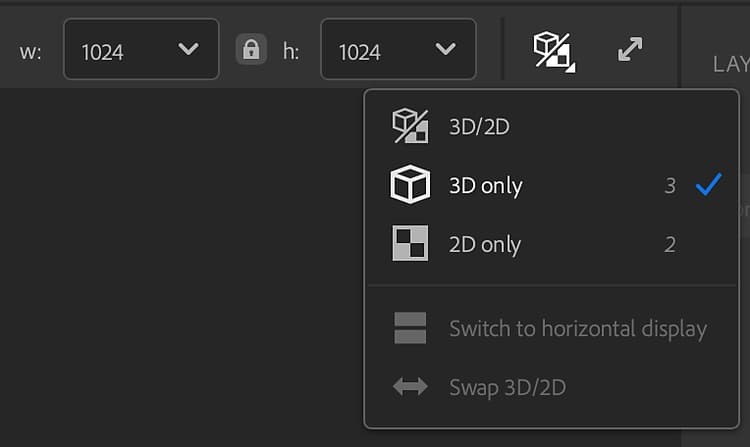Viewport: 750px width, 447px height.
Task: Click the checkerboard icon beside 2D only
Action: click(x=410, y=244)
